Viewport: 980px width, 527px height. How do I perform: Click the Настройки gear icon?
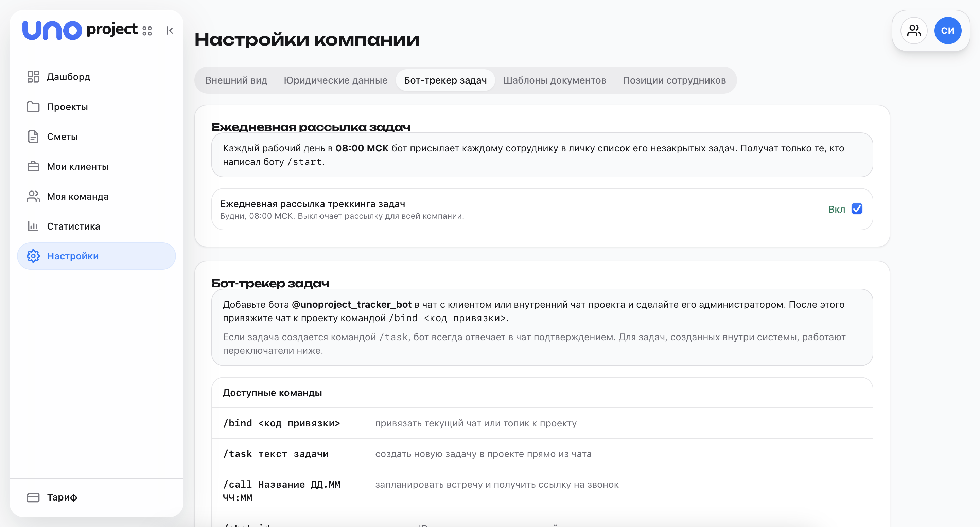coord(33,256)
